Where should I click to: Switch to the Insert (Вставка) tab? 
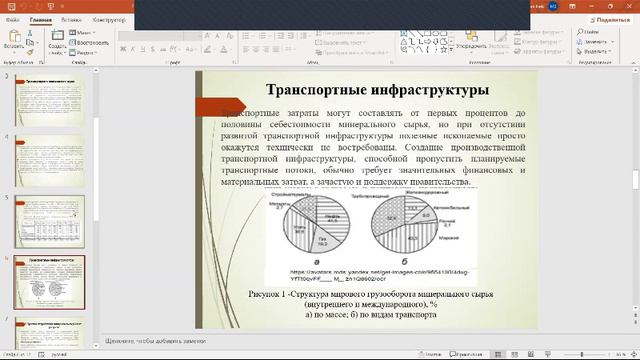coord(71,20)
